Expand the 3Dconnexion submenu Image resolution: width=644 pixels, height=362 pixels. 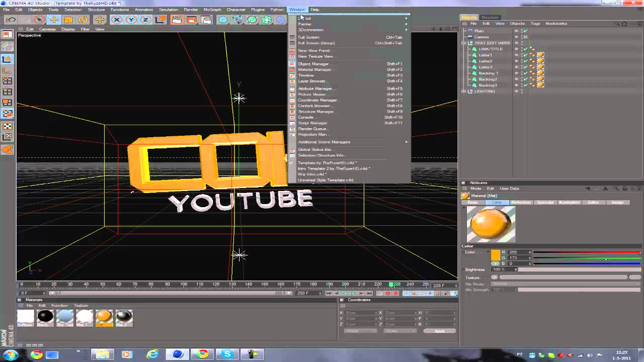tap(350, 30)
